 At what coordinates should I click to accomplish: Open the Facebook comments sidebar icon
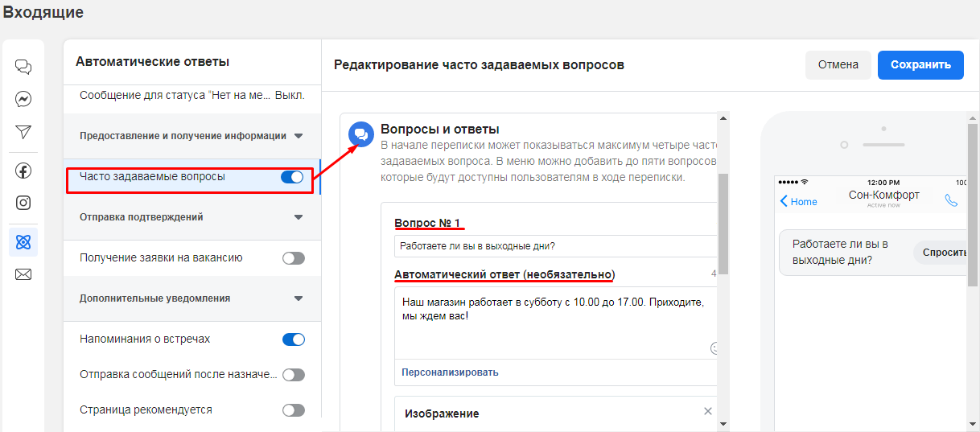pos(23,171)
